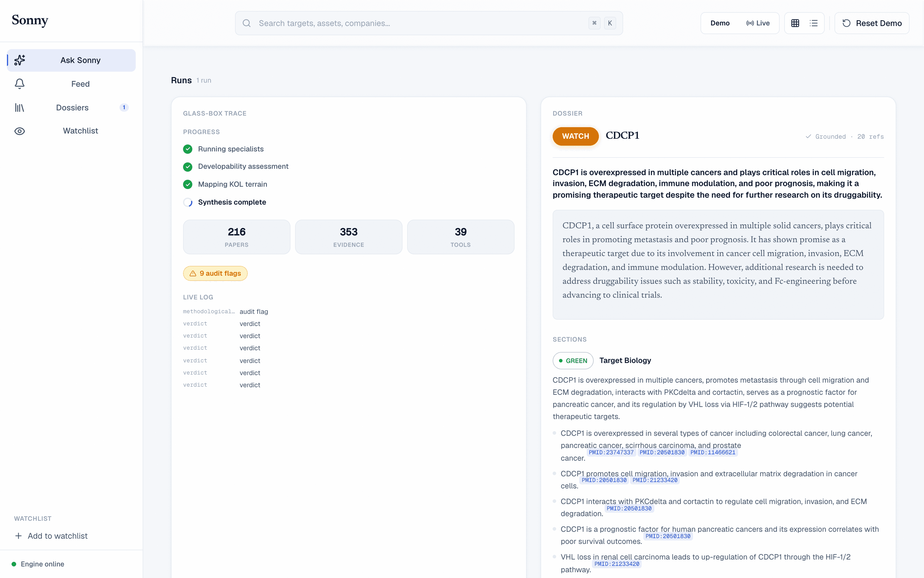This screenshot has height=578, width=924.
Task: Click the CDCP1 dossier title
Action: pos(622,136)
